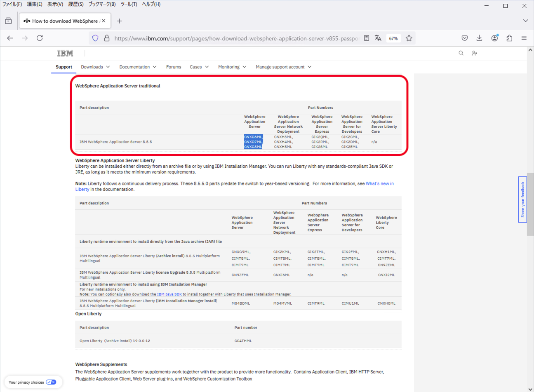
Task: Click highlighted part number CNXG6ML
Action: click(253, 137)
